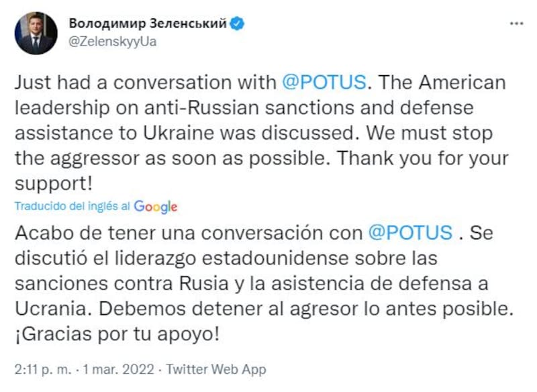
Task: Click the "Traducido del inglés al" label
Action: coord(72,207)
